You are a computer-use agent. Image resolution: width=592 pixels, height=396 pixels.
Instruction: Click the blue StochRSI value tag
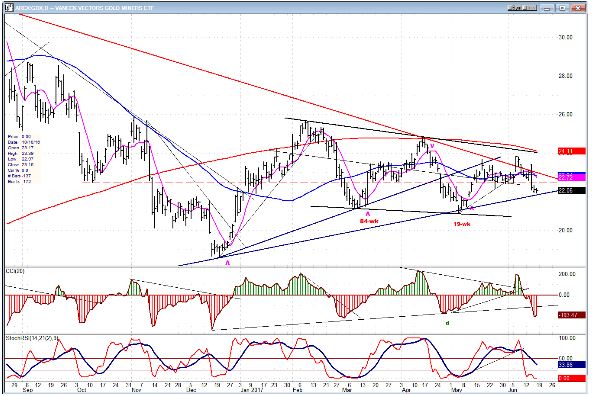572,365
